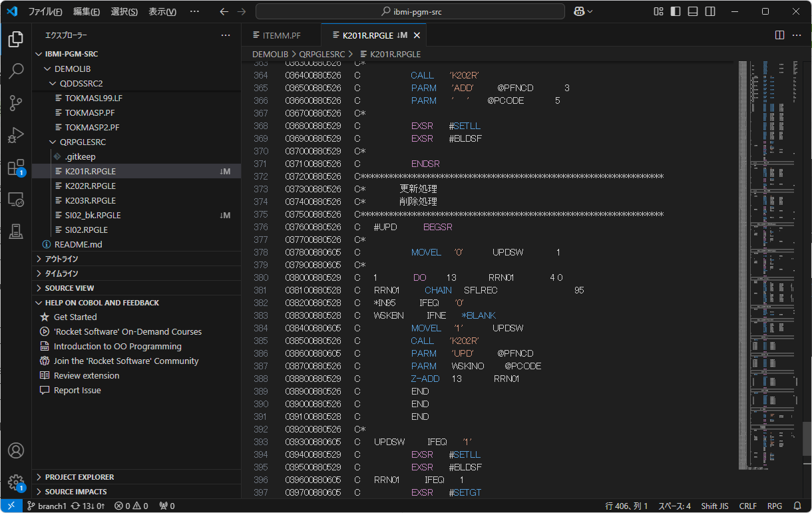Screen dimensions: 812x513
Task: Open K202R.RPGLE file in explorer
Action: pos(136,186)
